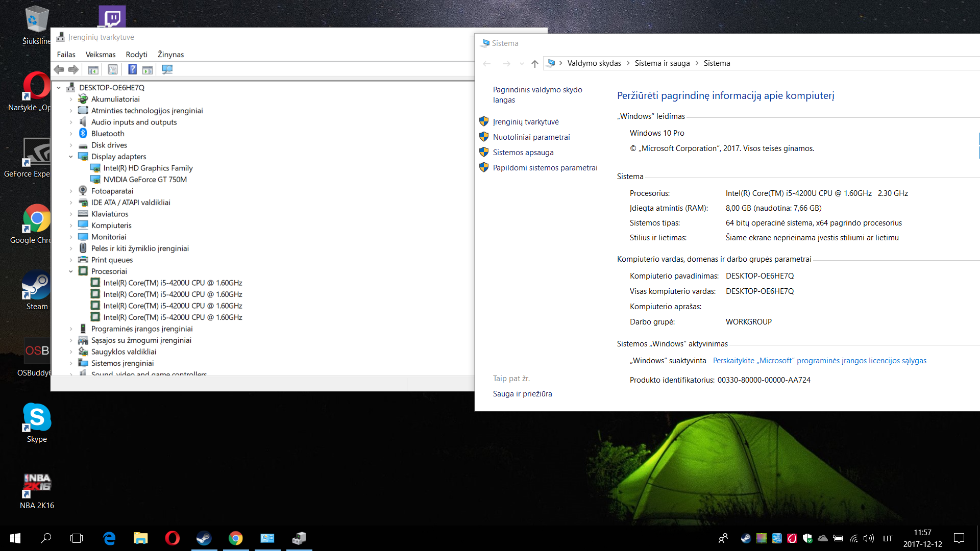
Task: Switch to Device Manager taskbar button
Action: [x=299, y=538]
